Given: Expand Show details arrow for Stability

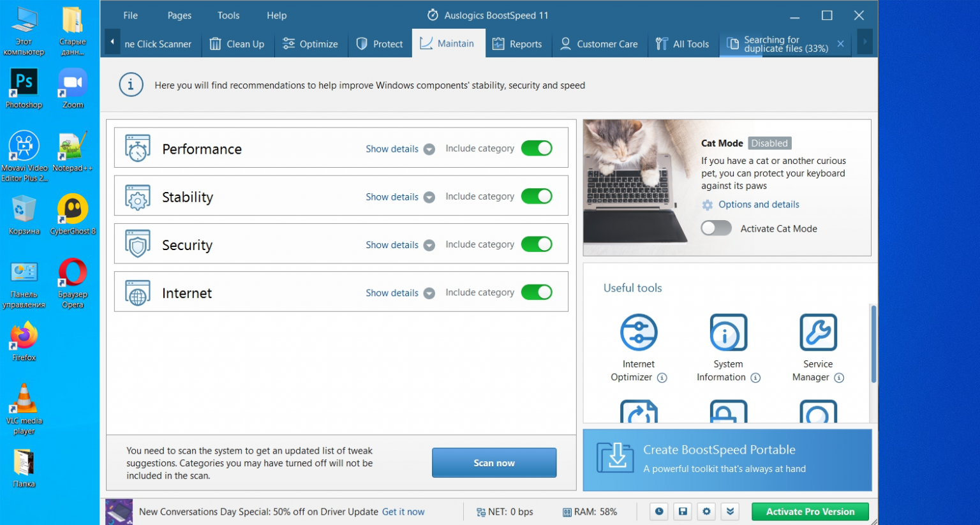Looking at the screenshot, I should [x=429, y=197].
